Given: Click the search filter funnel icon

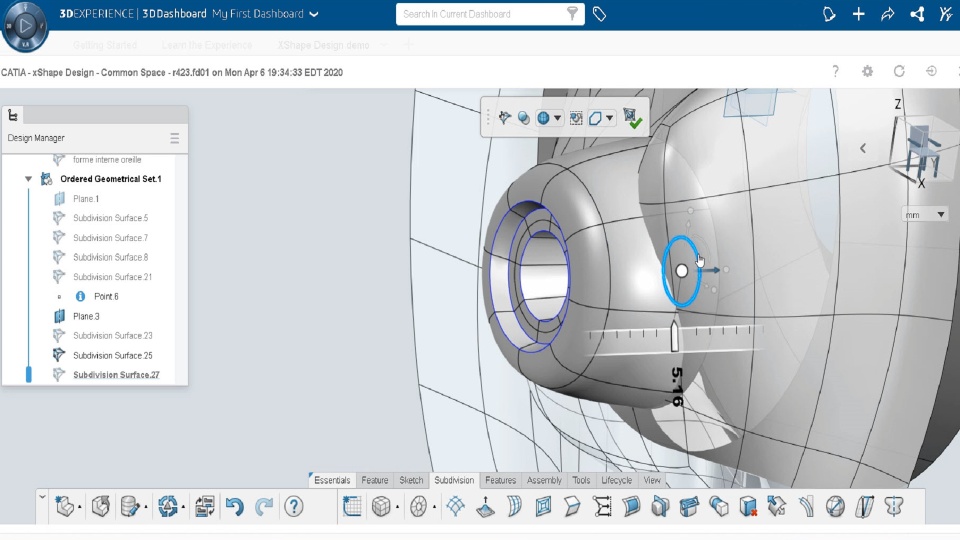Looking at the screenshot, I should pyautogui.click(x=572, y=13).
